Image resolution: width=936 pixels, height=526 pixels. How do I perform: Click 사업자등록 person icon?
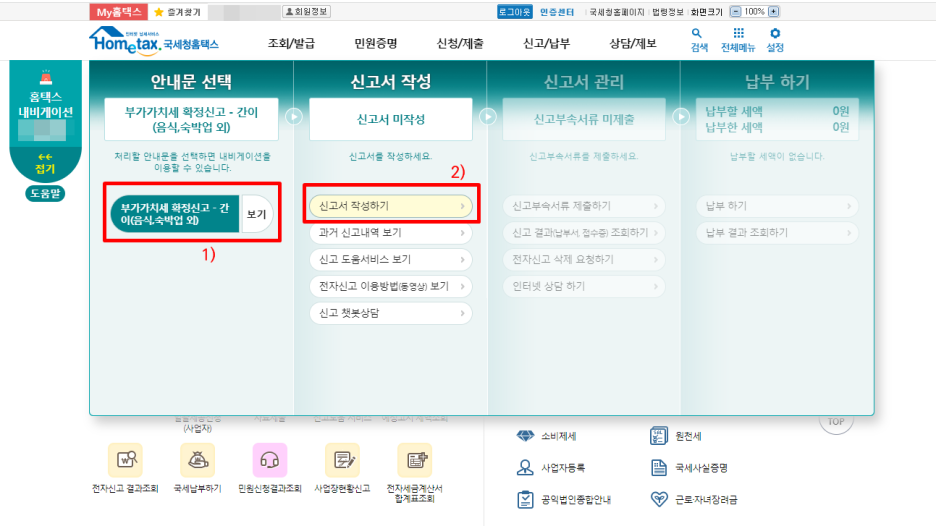[x=525, y=467]
